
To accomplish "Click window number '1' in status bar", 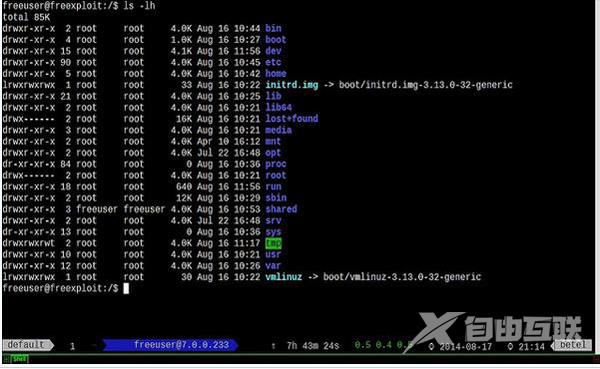I will (72, 346).
